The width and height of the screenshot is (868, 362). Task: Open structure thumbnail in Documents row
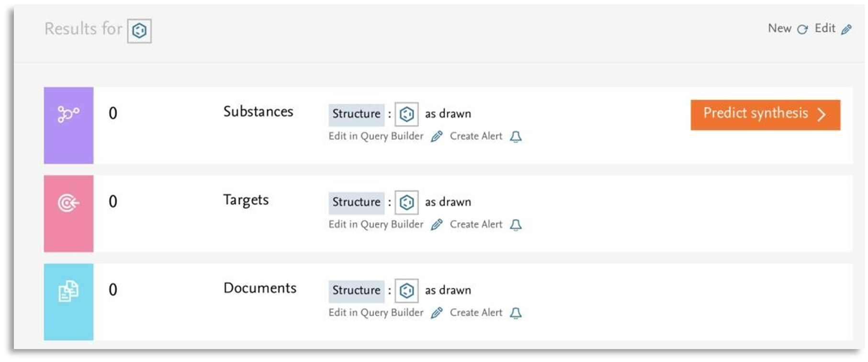(x=406, y=291)
